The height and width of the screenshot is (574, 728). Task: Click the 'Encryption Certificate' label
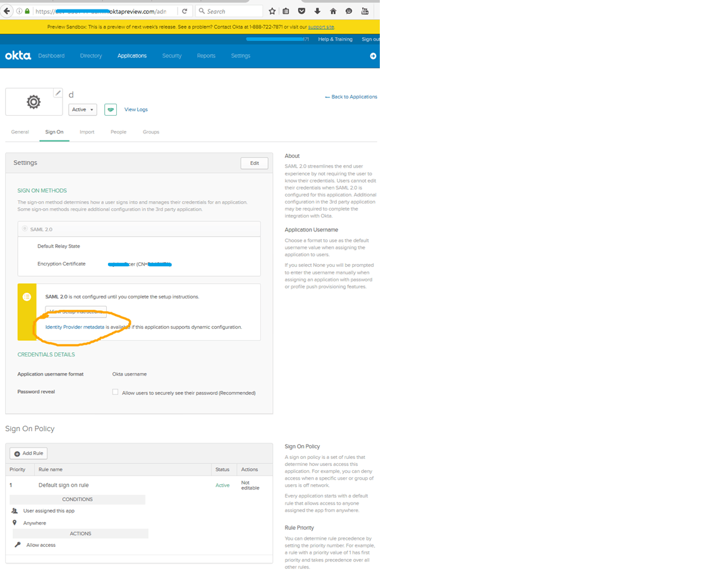[x=61, y=264]
